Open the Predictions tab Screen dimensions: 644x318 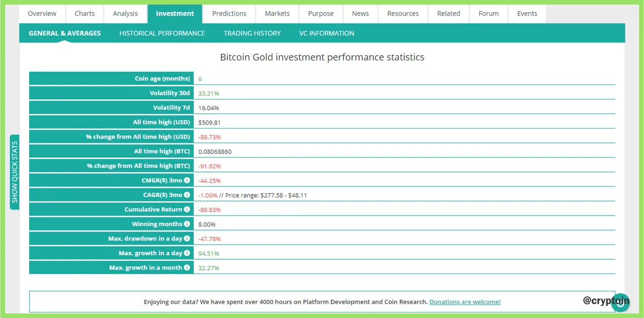229,14
